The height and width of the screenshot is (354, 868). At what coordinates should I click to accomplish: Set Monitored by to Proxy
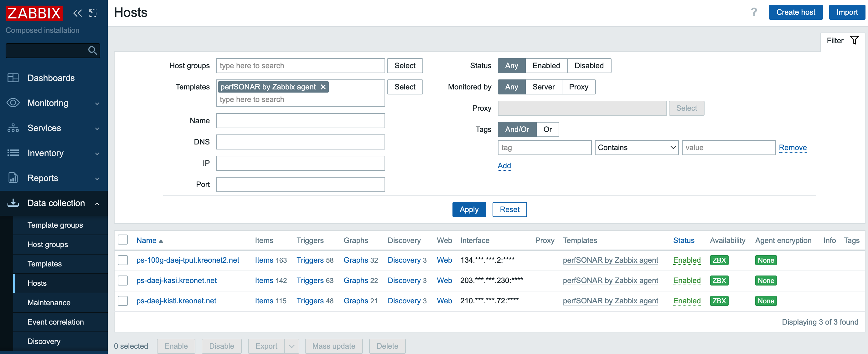578,87
